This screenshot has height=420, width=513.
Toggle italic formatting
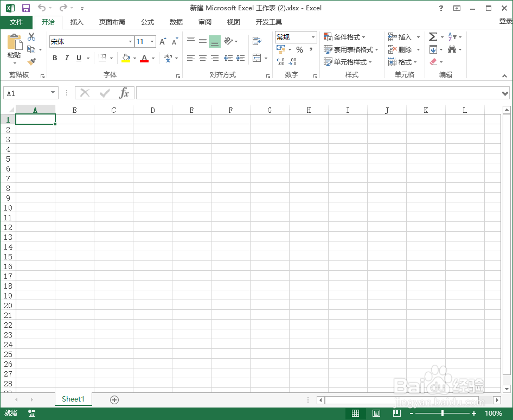(x=67, y=58)
